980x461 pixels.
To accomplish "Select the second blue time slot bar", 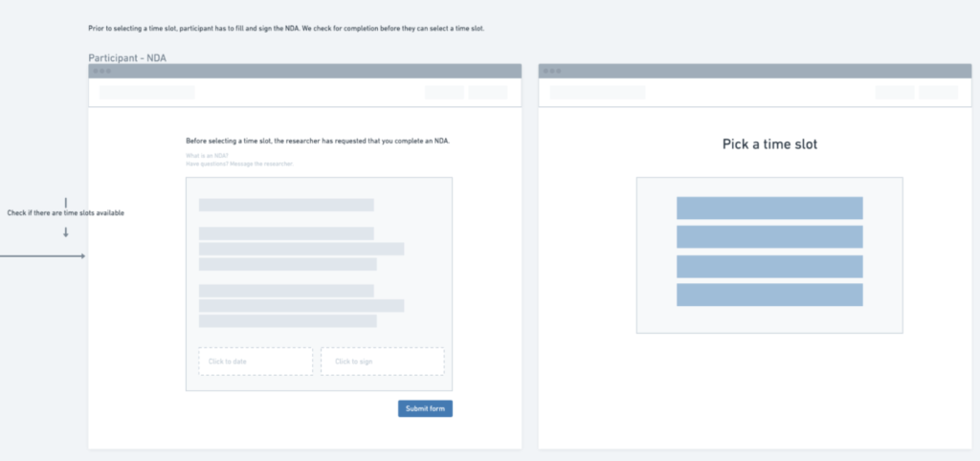I will click(x=769, y=237).
